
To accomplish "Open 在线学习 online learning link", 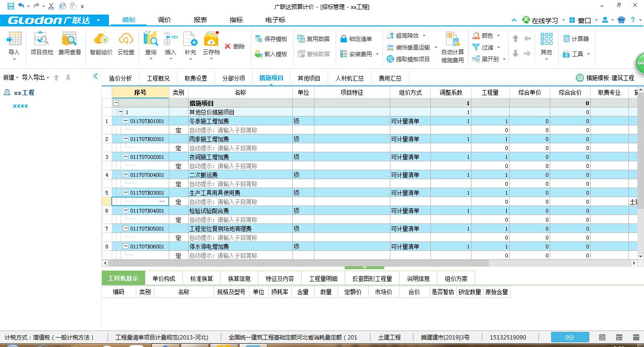I will point(540,20).
